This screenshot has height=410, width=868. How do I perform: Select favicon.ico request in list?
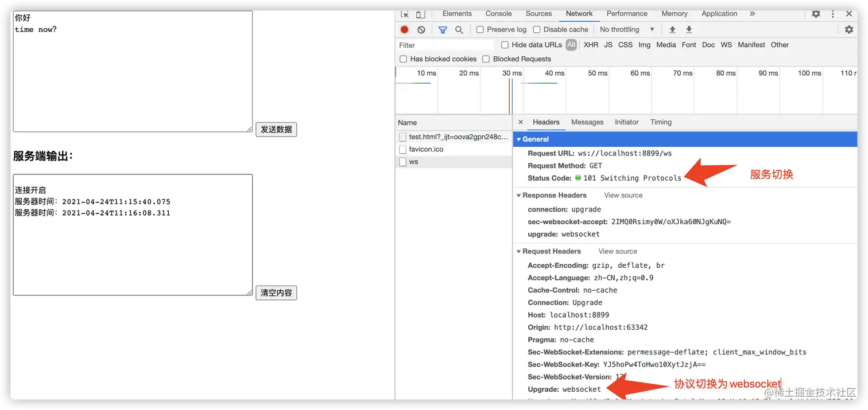click(454, 149)
